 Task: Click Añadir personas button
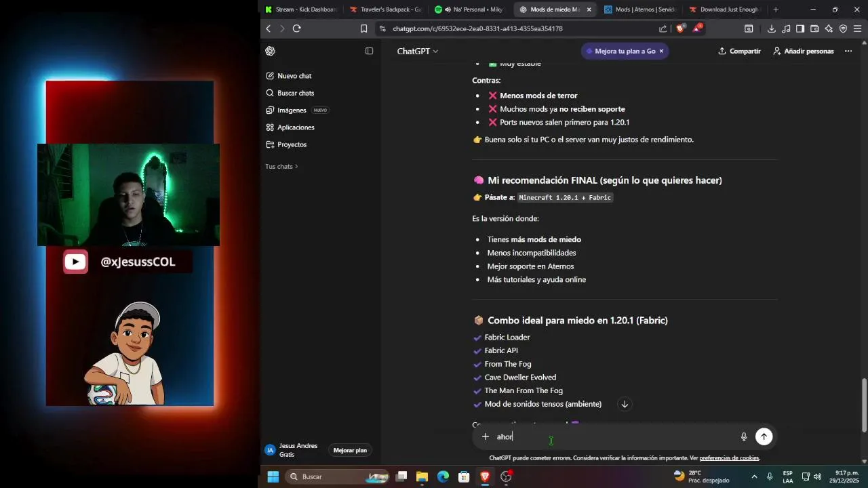(804, 51)
